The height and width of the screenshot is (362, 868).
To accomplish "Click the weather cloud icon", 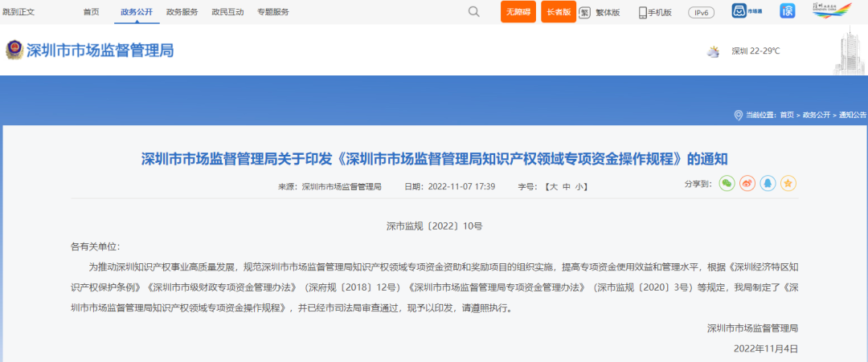I will [713, 52].
